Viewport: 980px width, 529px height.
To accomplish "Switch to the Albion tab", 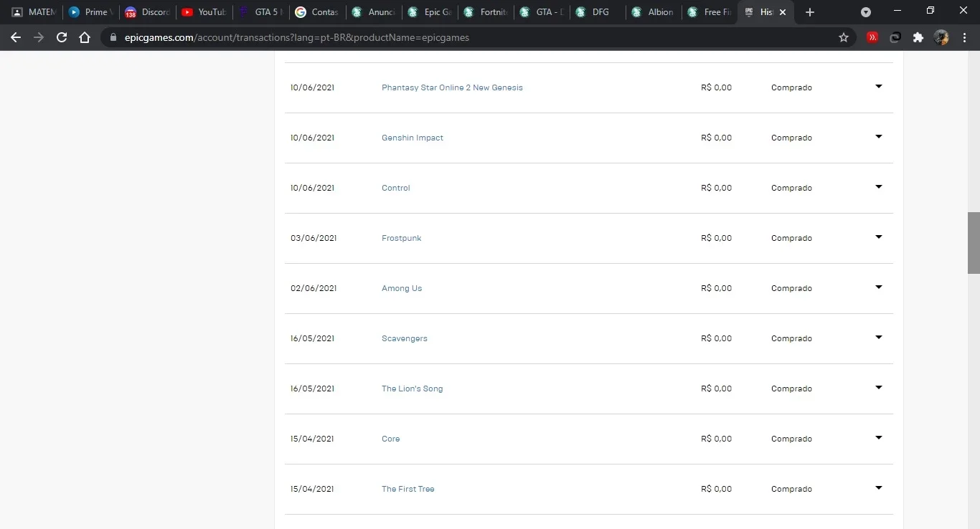I will tap(653, 12).
